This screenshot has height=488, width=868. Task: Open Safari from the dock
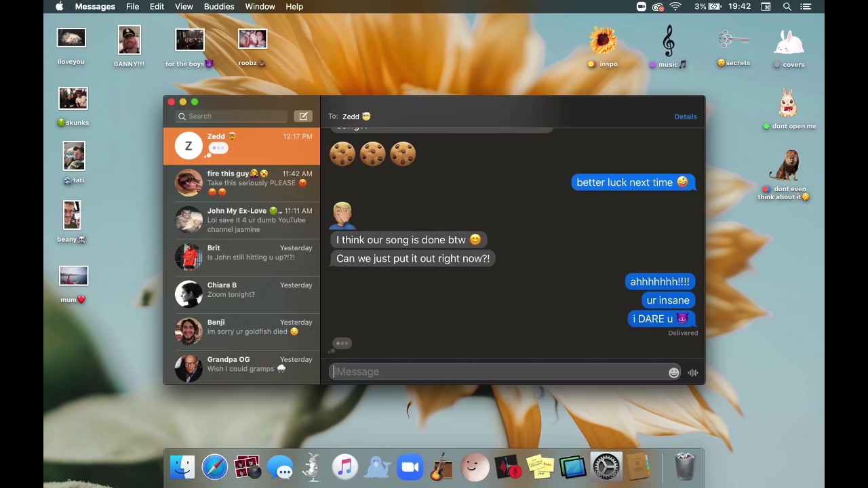click(214, 467)
